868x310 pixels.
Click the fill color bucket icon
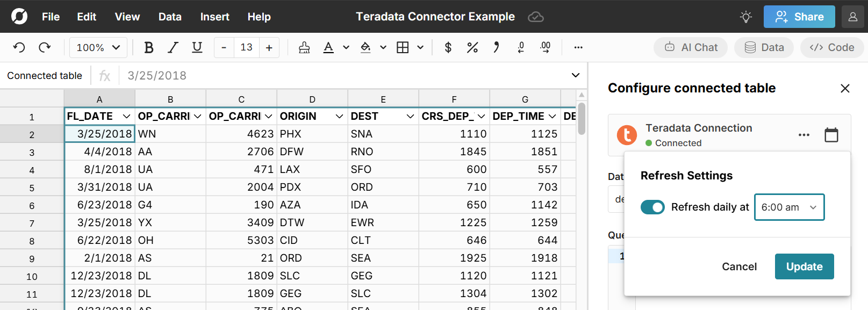[365, 47]
